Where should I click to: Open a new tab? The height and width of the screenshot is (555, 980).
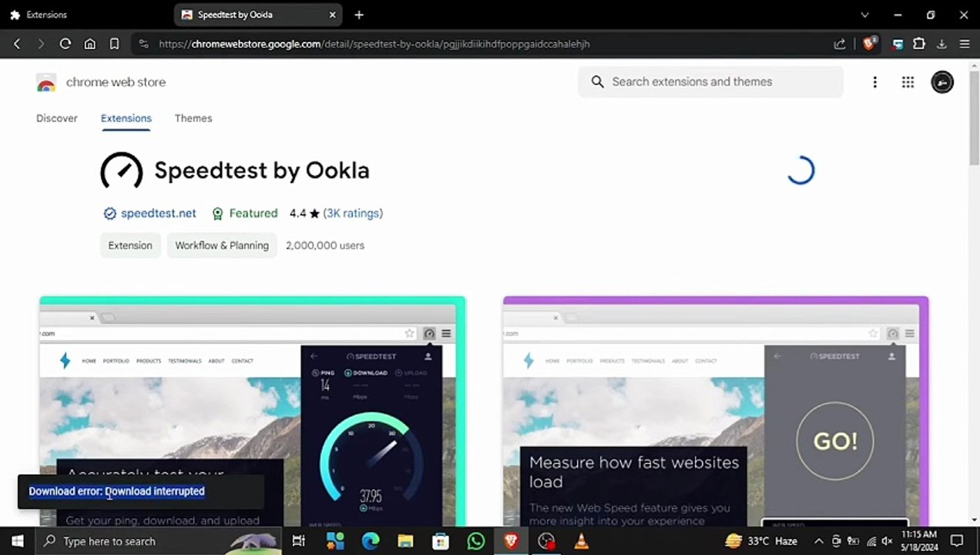(359, 15)
